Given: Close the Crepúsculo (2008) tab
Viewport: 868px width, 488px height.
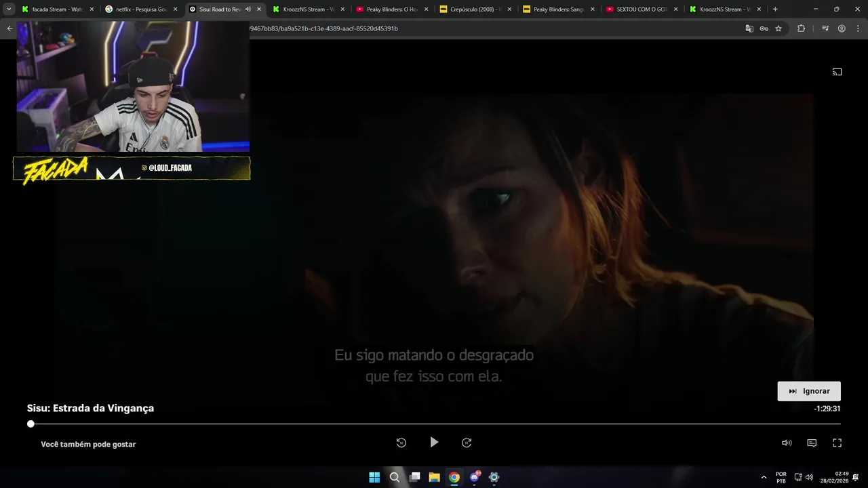Looking at the screenshot, I should pos(509,9).
